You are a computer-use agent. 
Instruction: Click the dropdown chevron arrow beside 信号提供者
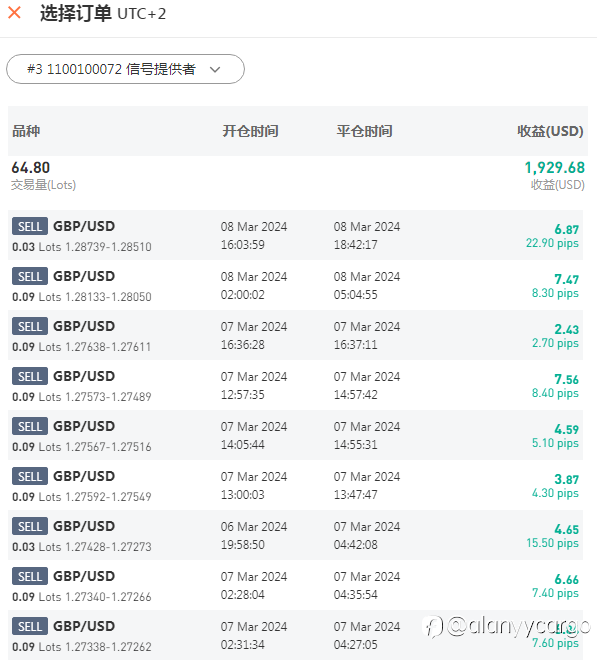pyautogui.click(x=215, y=69)
